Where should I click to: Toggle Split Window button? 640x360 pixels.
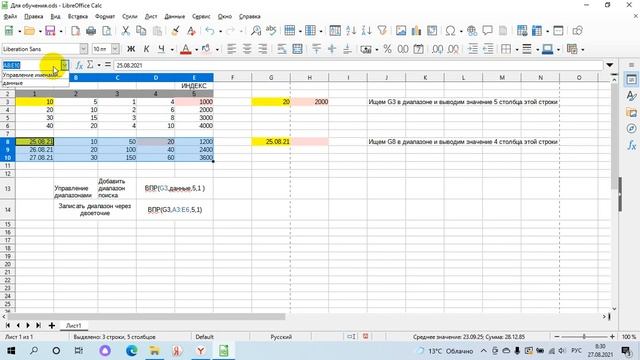tap(558, 31)
